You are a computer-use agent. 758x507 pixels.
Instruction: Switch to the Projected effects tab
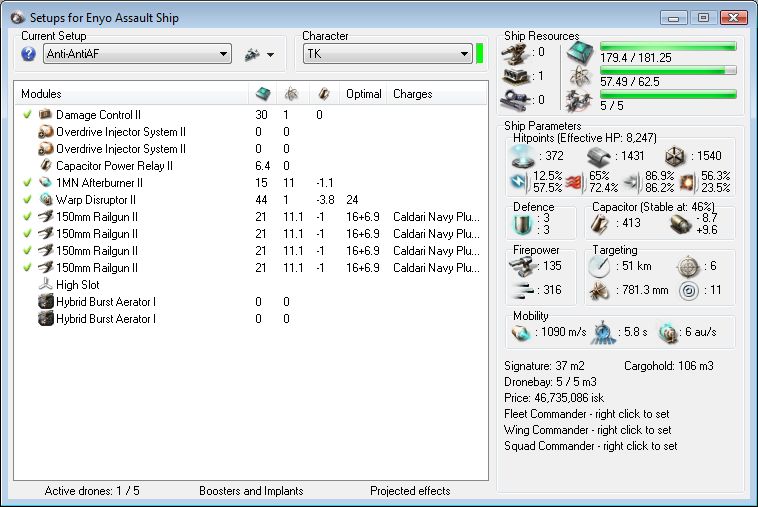tap(410, 491)
